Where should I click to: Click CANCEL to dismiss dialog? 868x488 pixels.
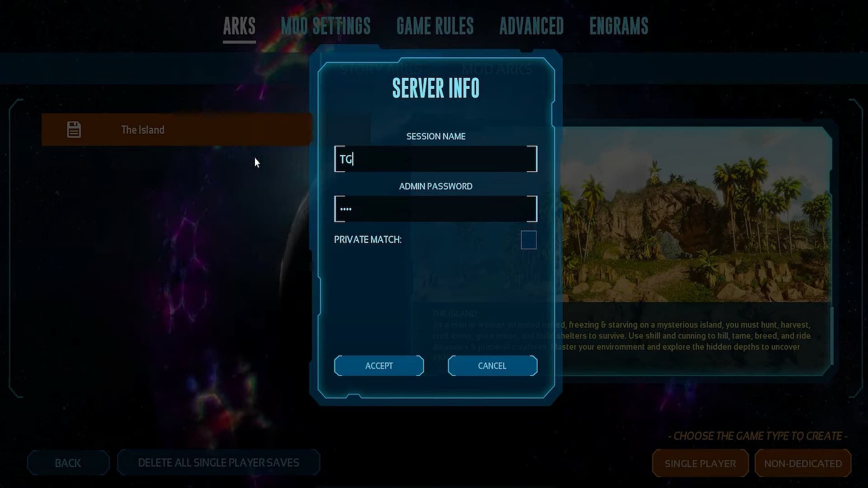(492, 365)
